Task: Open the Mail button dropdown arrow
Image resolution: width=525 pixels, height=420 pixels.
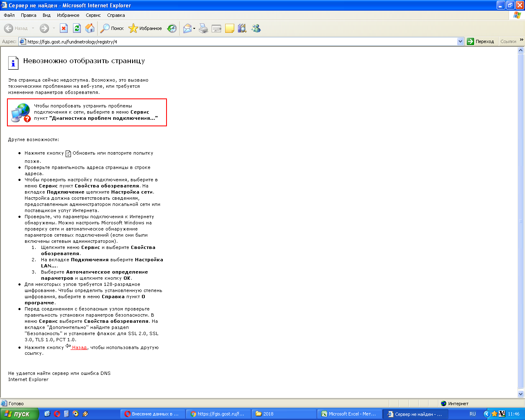Action: pyautogui.click(x=194, y=29)
